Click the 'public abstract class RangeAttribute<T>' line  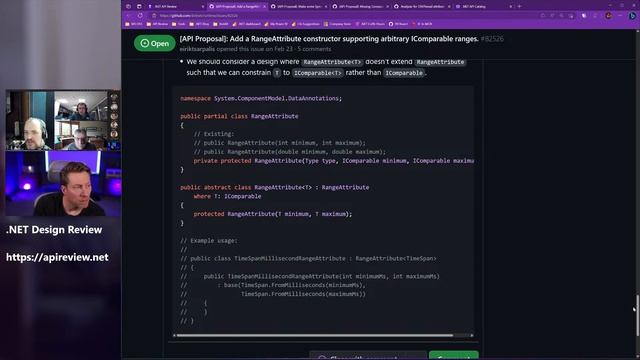click(x=275, y=187)
